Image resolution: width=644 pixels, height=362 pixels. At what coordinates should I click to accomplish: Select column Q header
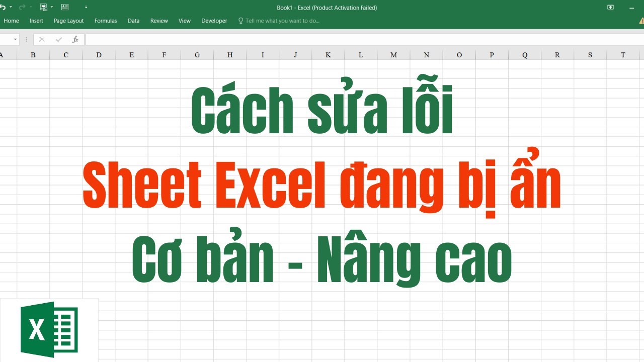pyautogui.click(x=525, y=55)
